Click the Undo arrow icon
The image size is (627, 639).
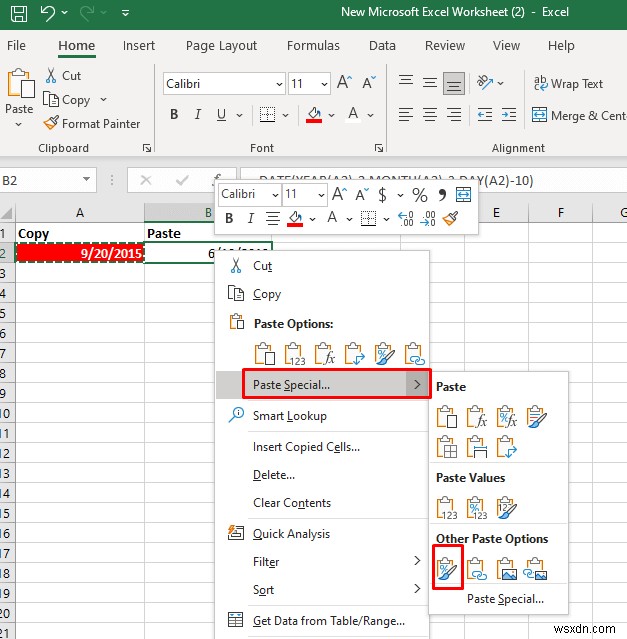click(48, 13)
